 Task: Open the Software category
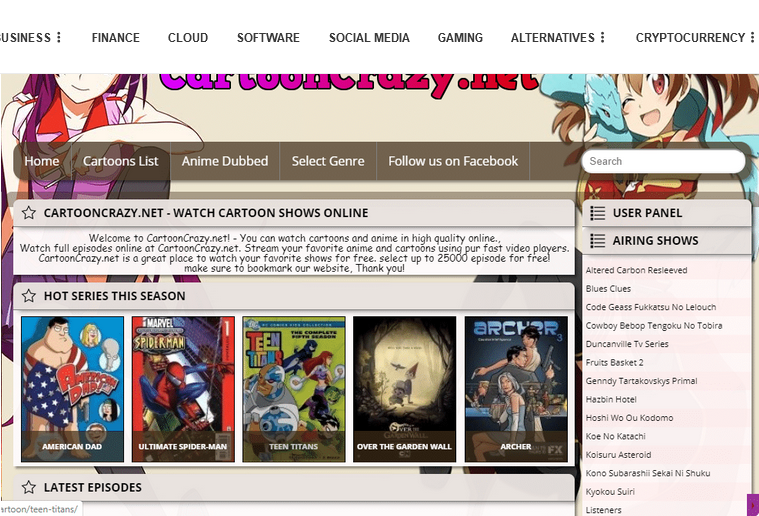pos(268,38)
